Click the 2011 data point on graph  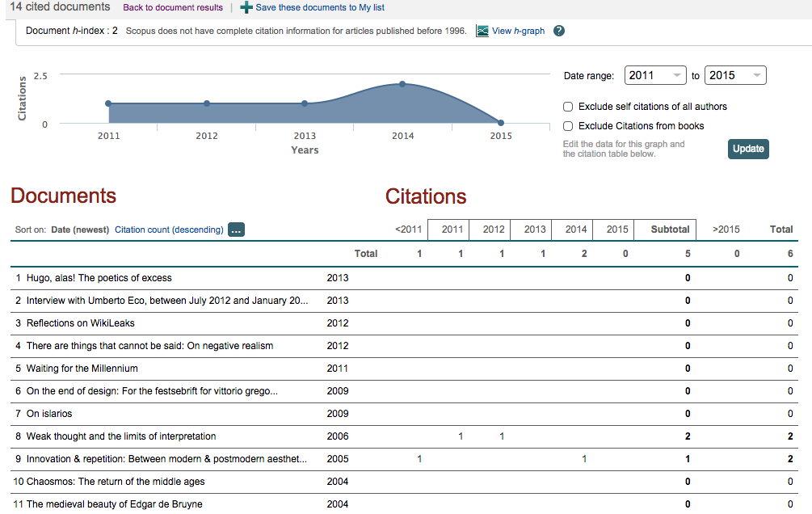click(x=108, y=103)
